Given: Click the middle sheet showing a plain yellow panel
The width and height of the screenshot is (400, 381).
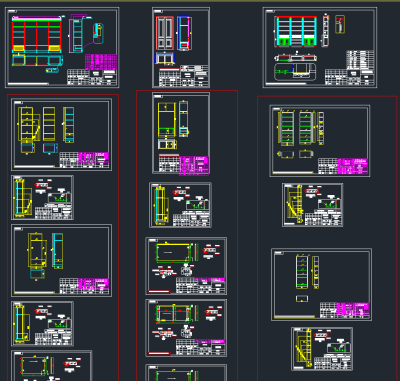Looking at the screenshot, I should [186, 266].
